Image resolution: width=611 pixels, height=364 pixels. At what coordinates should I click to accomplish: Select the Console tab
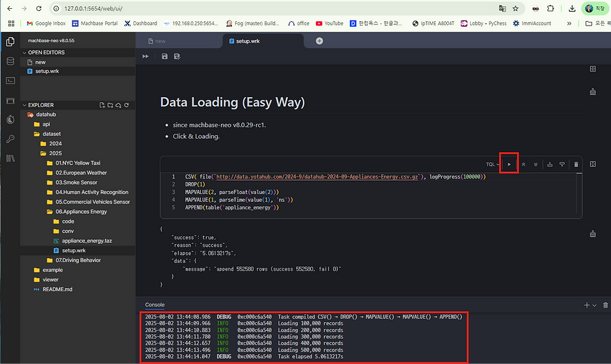click(x=155, y=305)
